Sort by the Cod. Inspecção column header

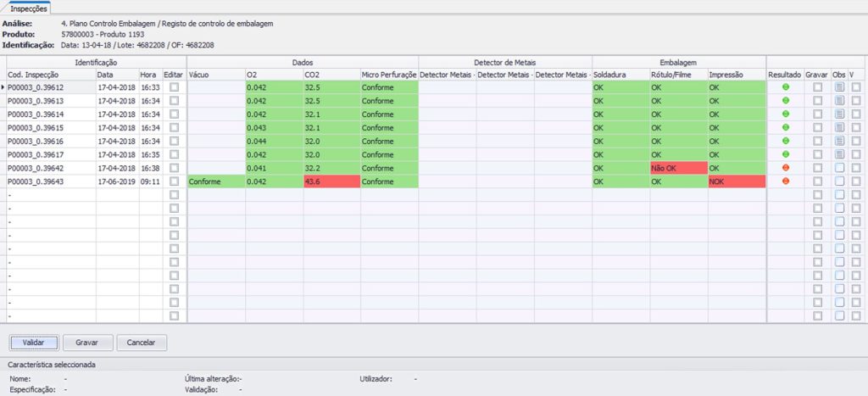(x=50, y=75)
